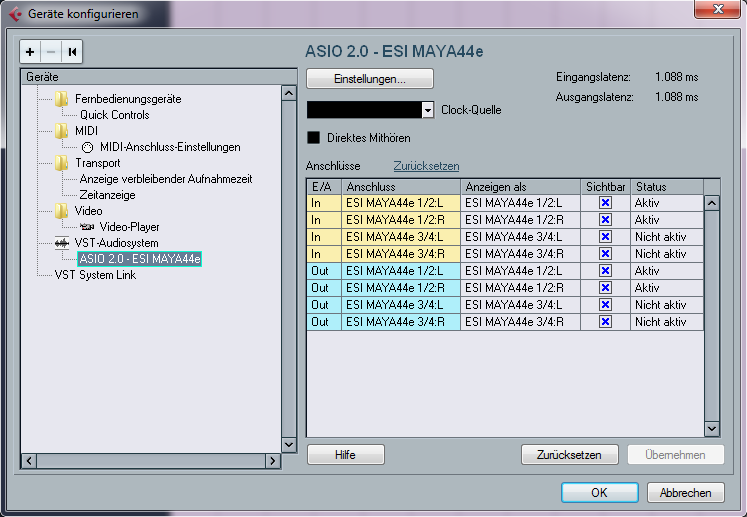747x517 pixels.
Task: Click the Fernbedienungsgeräte folder icon
Action: 61,99
